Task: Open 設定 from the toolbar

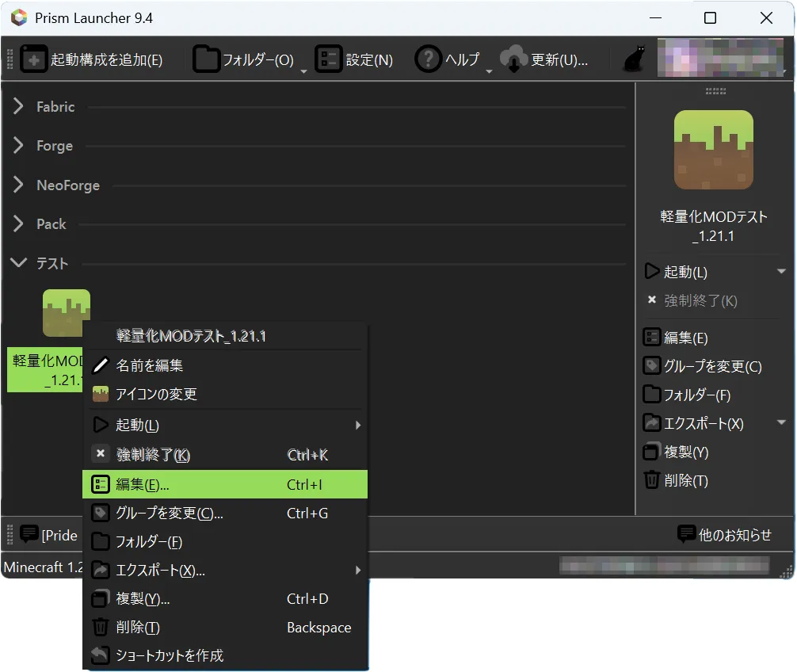Action: click(328, 59)
